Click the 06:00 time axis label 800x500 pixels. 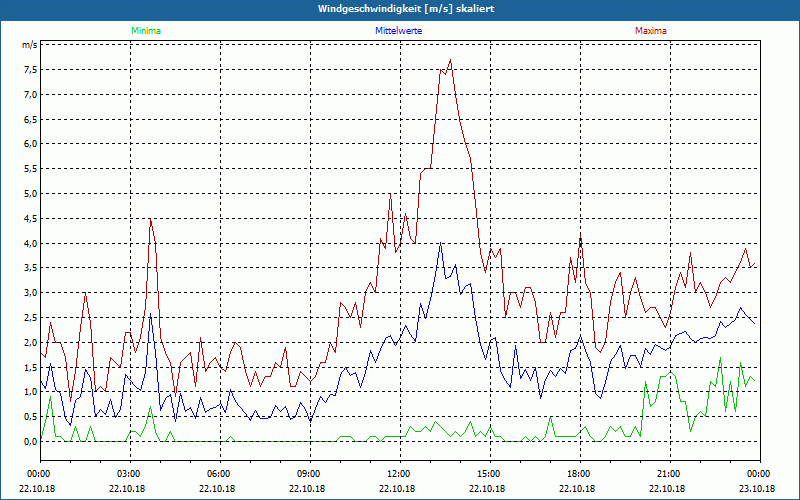[x=217, y=474]
